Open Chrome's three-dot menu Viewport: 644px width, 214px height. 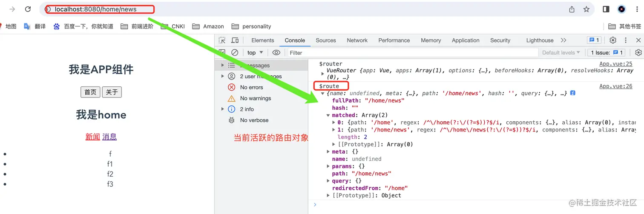coord(636,9)
